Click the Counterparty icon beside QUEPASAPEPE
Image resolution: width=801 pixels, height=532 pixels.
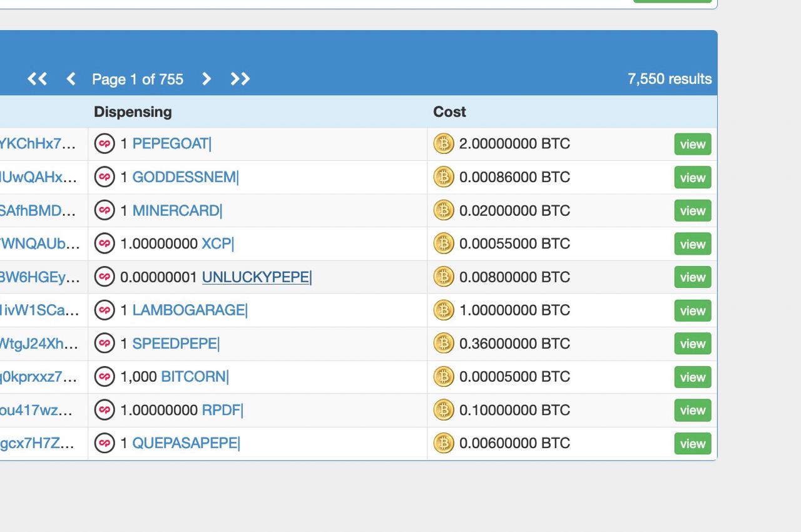[105, 443]
